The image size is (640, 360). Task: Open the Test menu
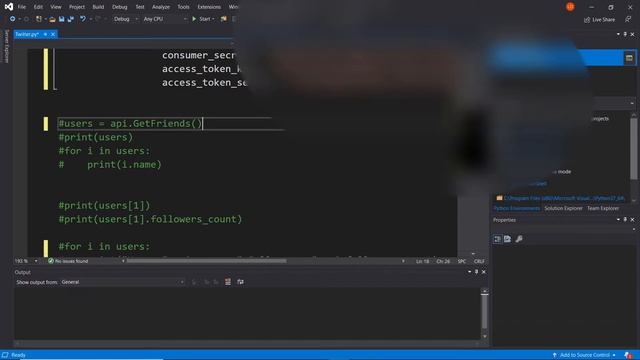140,7
